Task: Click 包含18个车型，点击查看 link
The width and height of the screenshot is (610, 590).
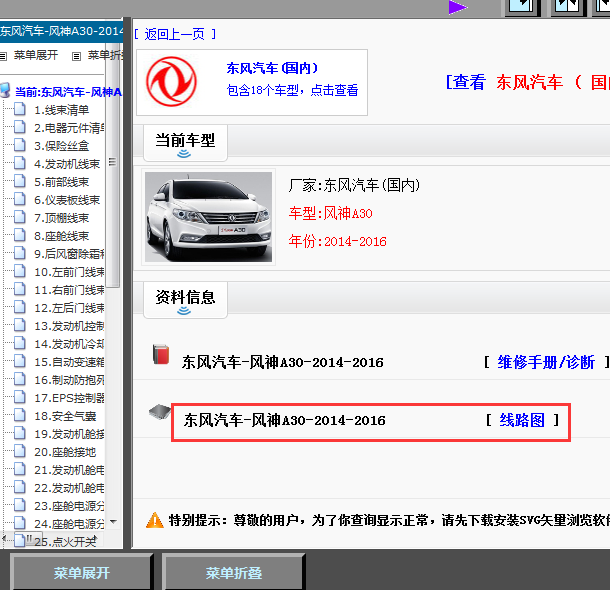Action: click(x=292, y=90)
